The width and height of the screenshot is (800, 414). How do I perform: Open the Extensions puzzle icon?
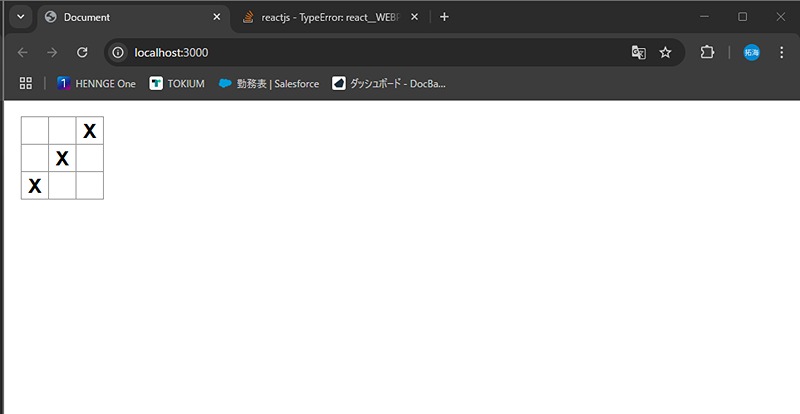707,53
